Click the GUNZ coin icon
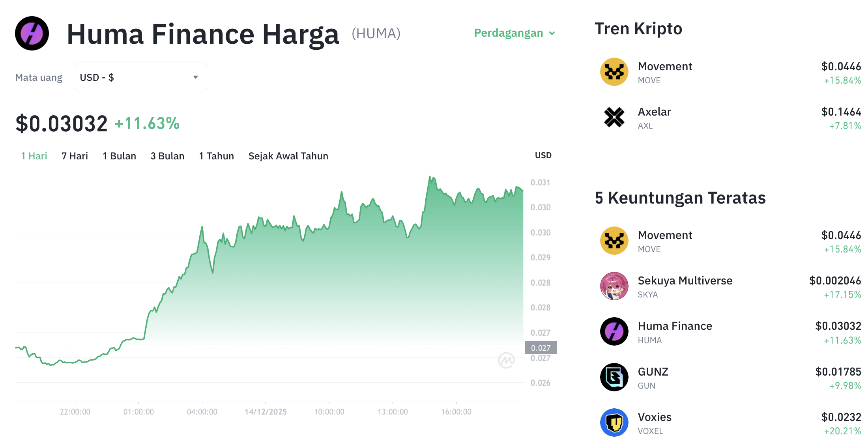Image resolution: width=868 pixels, height=445 pixels. [x=614, y=377]
